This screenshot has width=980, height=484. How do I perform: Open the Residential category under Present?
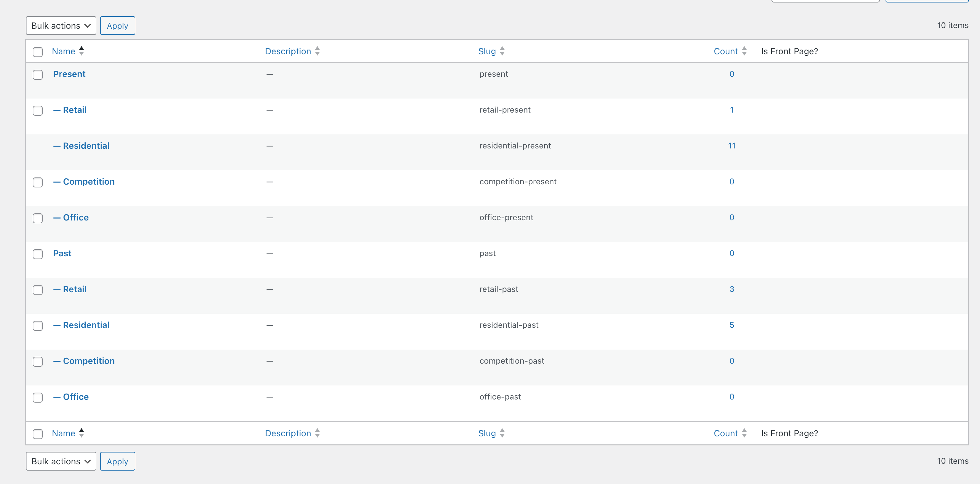tap(86, 146)
